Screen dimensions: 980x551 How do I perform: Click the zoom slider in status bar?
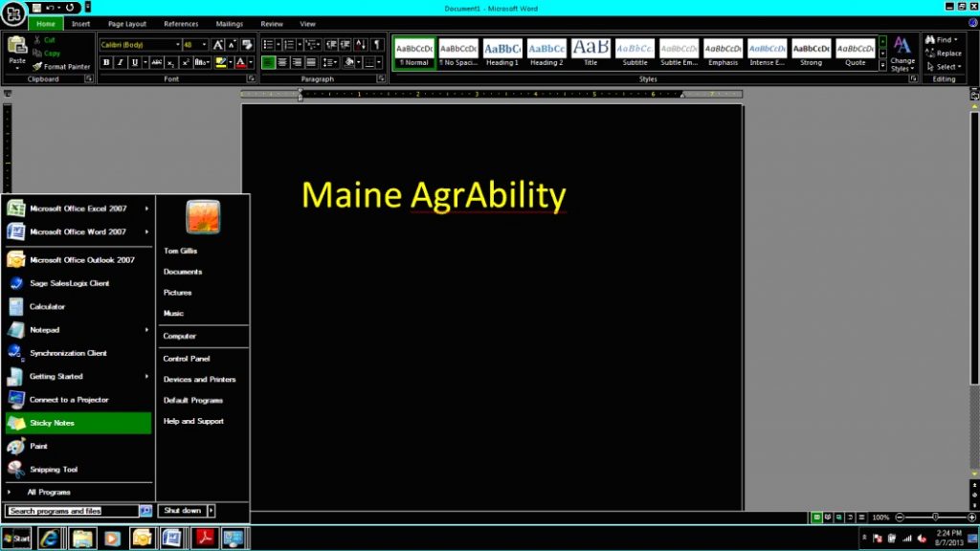(935, 517)
